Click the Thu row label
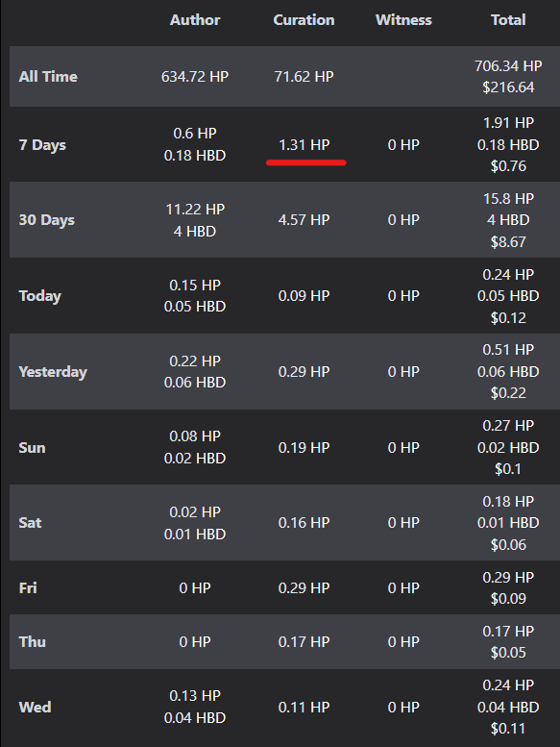560x747 pixels. click(33, 641)
